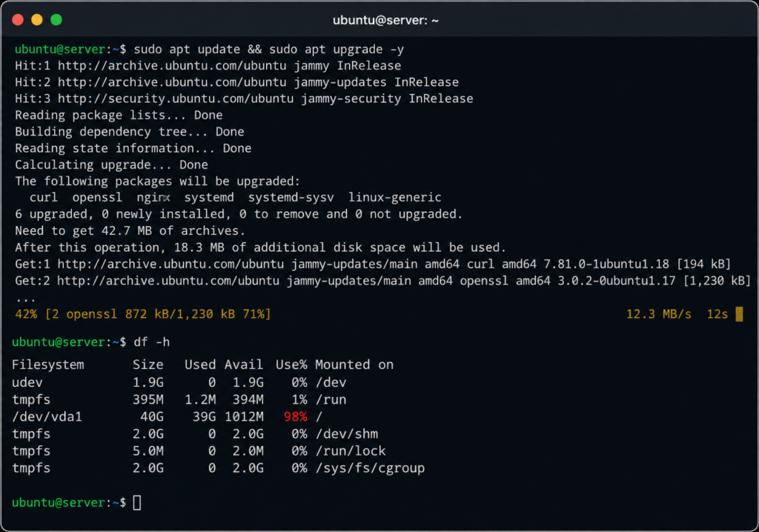The height and width of the screenshot is (532, 759).
Task: Click the Get:1 curl package URL
Action: (170, 265)
